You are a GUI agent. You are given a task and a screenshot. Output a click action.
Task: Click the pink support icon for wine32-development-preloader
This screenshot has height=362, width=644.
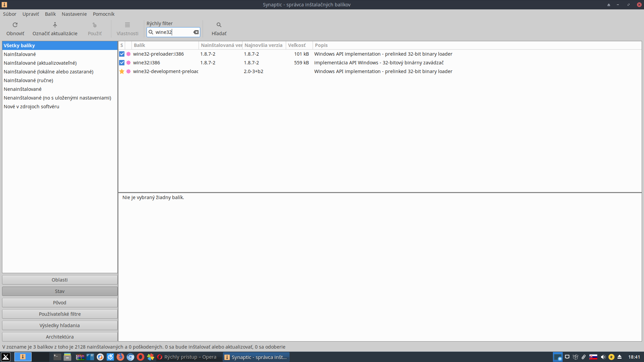click(x=128, y=71)
